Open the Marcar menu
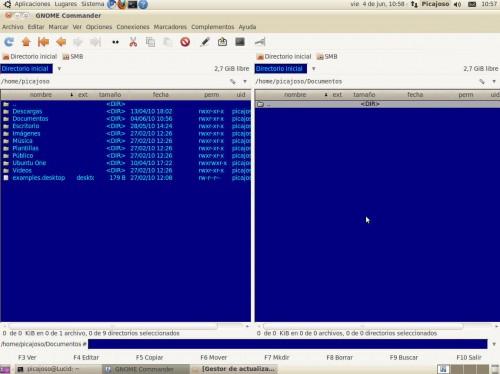Image resolution: width=500 pixels, height=374 pixels. [x=58, y=27]
